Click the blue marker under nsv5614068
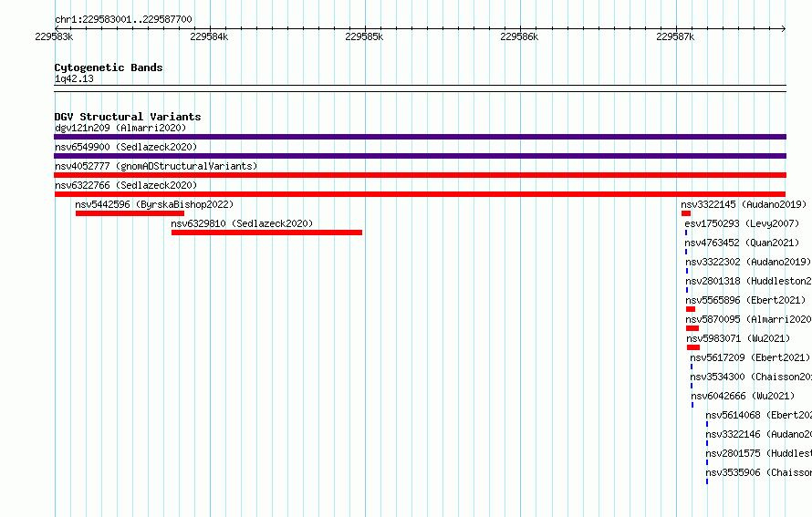 (x=707, y=424)
